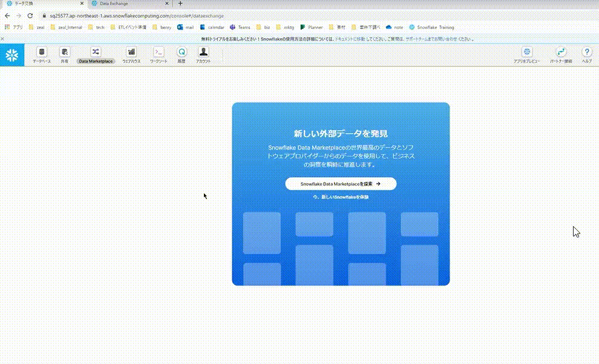Open the benry bookmark folder
Image resolution: width=599 pixels, height=364 pixels.
(162, 27)
